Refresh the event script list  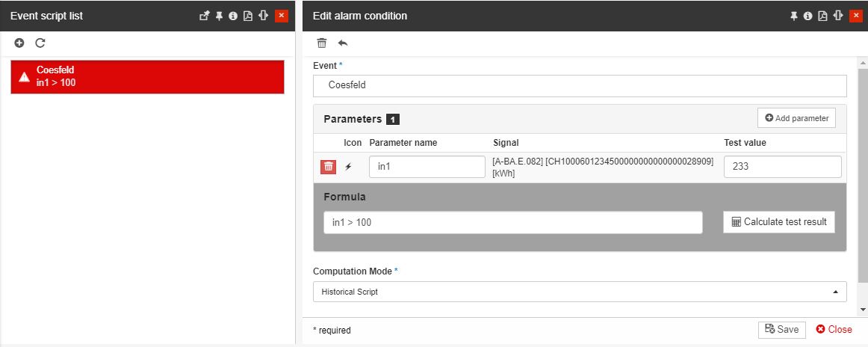pos(40,43)
